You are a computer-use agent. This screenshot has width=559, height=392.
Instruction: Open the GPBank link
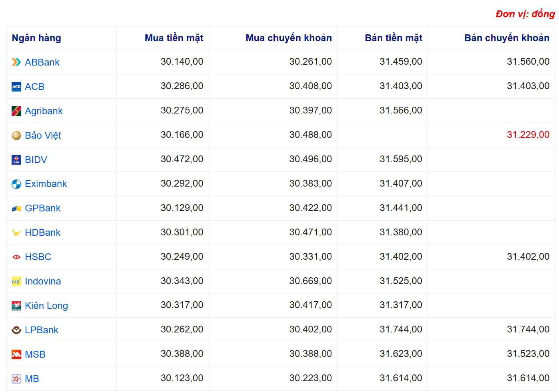tap(42, 208)
